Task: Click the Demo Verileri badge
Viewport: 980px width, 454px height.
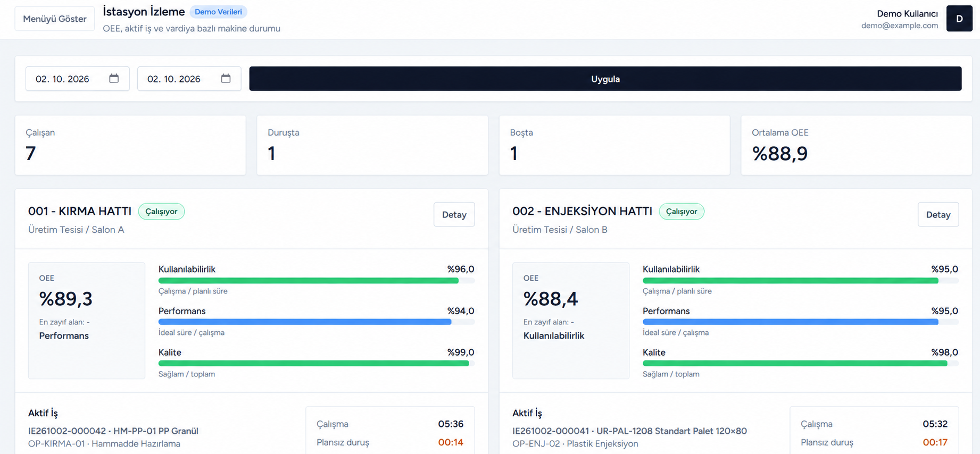Action: click(x=218, y=12)
